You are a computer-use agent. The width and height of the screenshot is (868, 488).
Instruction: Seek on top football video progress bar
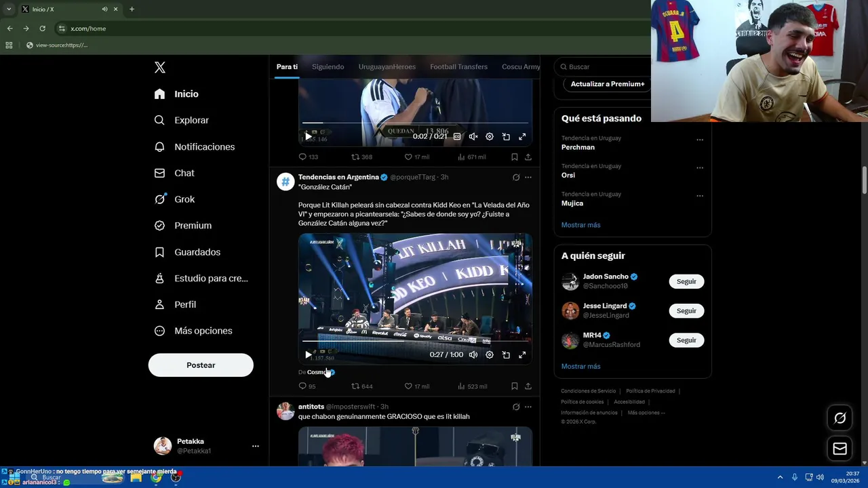click(415, 123)
